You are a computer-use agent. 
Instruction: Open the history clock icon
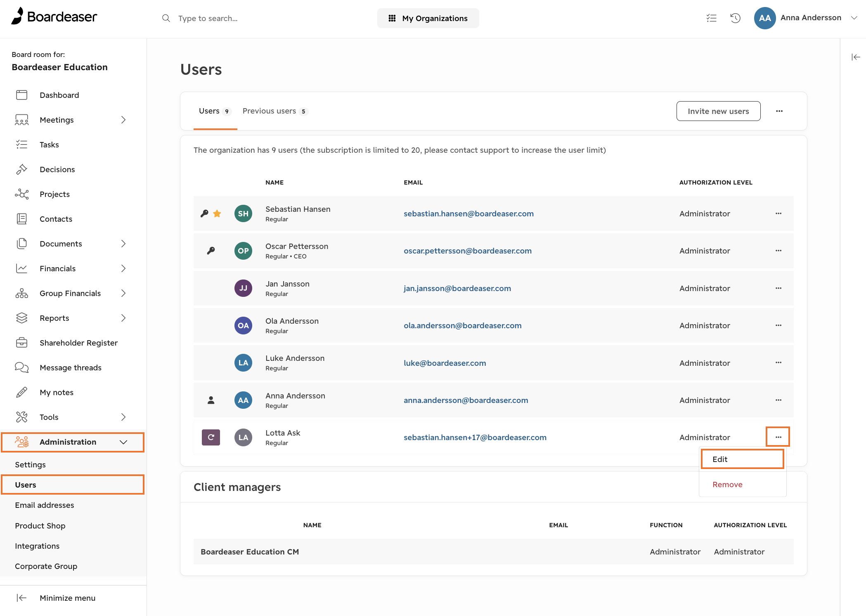(x=735, y=18)
